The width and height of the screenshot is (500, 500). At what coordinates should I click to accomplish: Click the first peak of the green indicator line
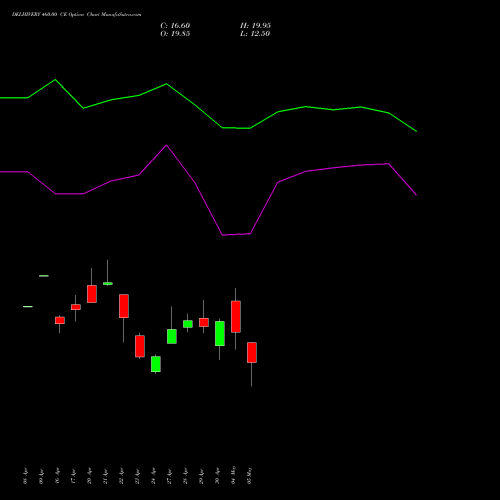(x=55, y=80)
